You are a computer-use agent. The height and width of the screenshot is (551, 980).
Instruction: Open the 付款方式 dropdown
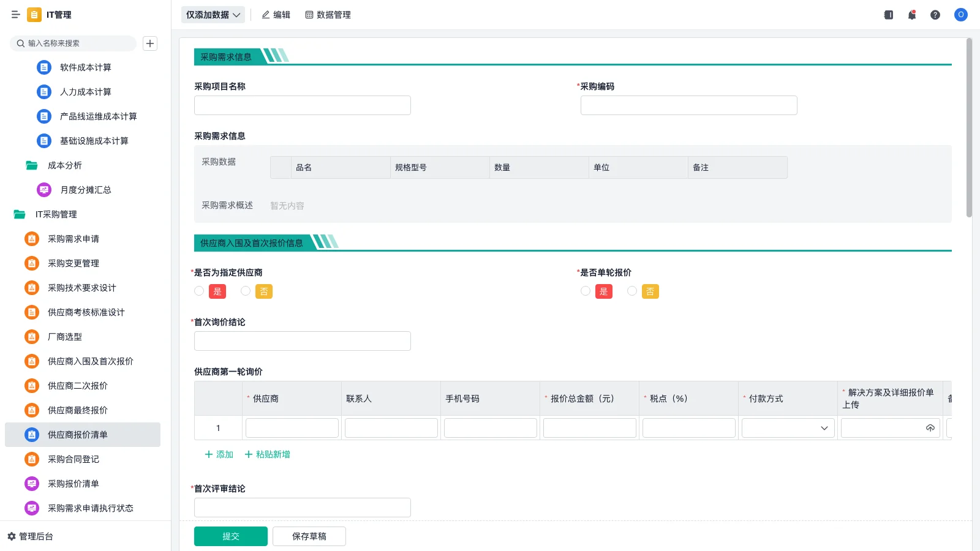click(787, 427)
